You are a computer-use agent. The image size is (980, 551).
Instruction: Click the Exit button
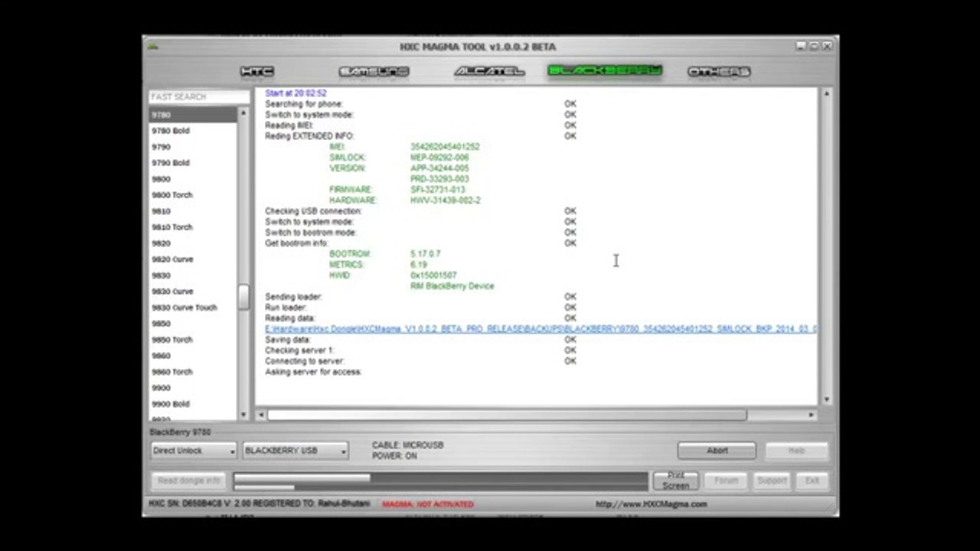tap(812, 481)
